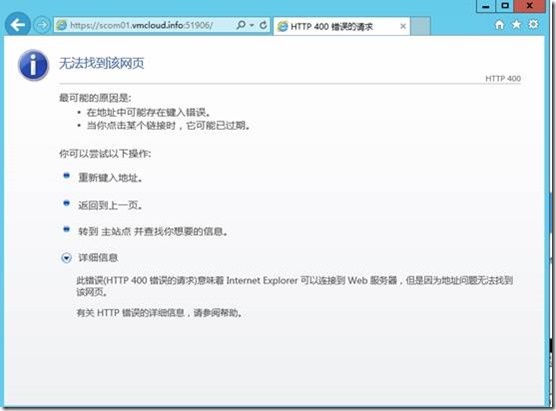Screen dimensions: 556x411
Task: Click the 无法找到该网页 heading
Action: pyautogui.click(x=101, y=63)
